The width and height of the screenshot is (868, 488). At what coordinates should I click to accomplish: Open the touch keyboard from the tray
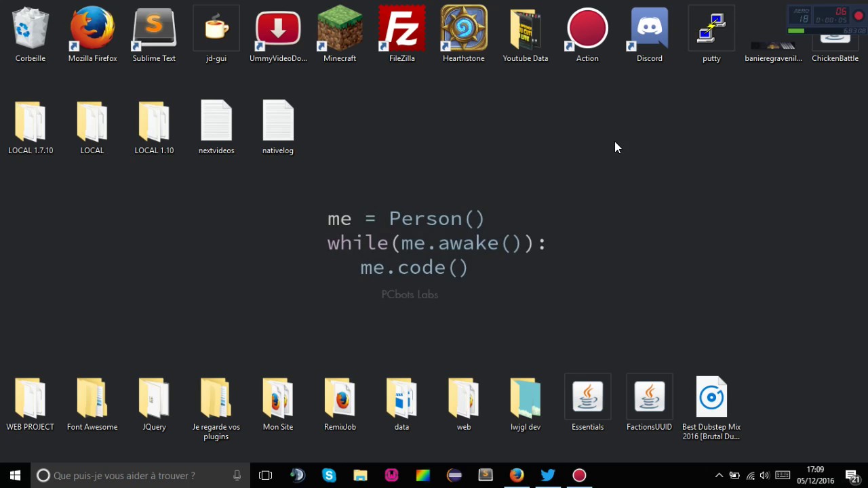coord(783,475)
